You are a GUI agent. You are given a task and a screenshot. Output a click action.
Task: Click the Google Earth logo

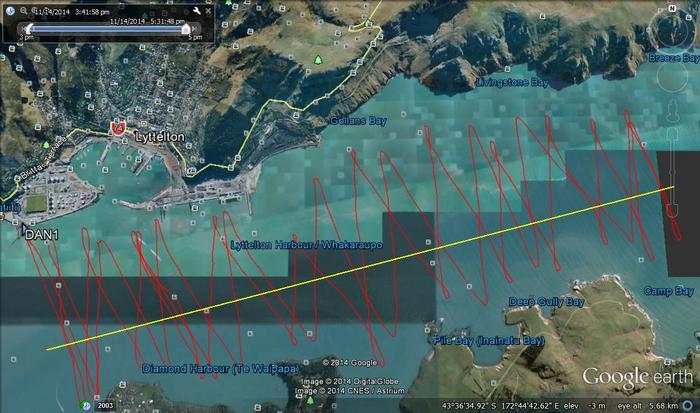pos(636,377)
